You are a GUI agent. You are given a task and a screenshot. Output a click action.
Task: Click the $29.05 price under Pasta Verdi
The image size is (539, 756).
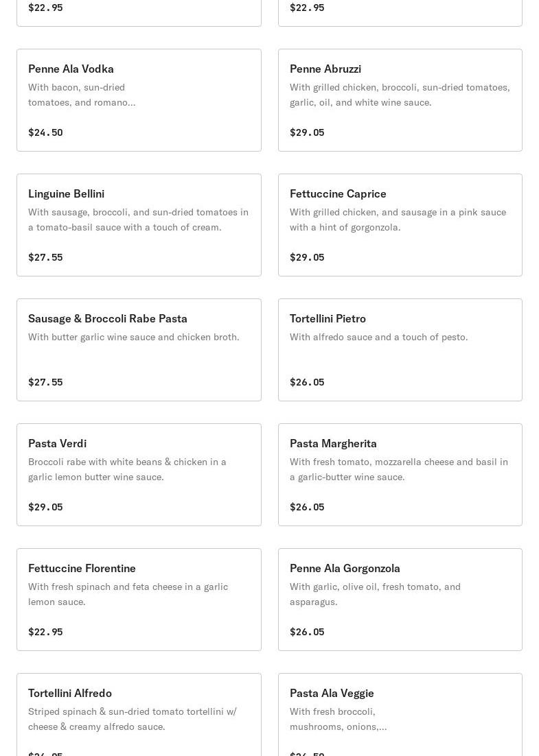pyautogui.click(x=45, y=507)
